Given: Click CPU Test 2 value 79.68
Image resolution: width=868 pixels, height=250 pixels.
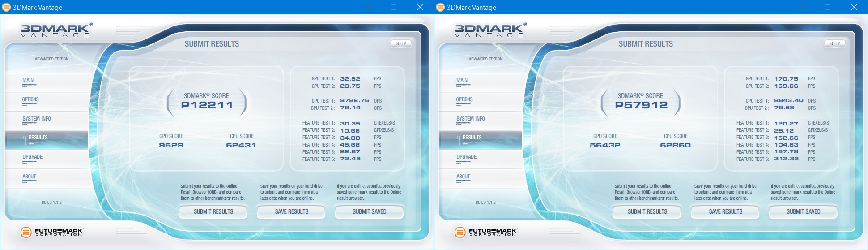Looking at the screenshot, I should [784, 108].
